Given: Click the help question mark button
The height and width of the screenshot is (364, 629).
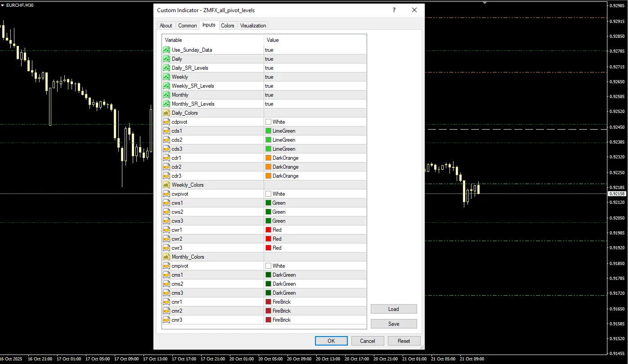Looking at the screenshot, I should click(394, 10).
